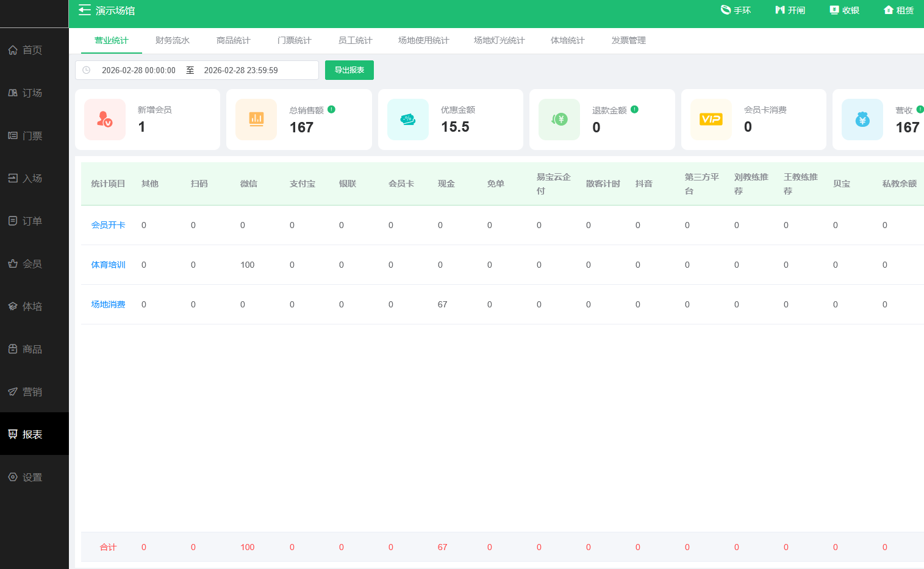Click the info icon beside 退款金额
Image resolution: width=924 pixels, height=569 pixels.
pyautogui.click(x=634, y=110)
